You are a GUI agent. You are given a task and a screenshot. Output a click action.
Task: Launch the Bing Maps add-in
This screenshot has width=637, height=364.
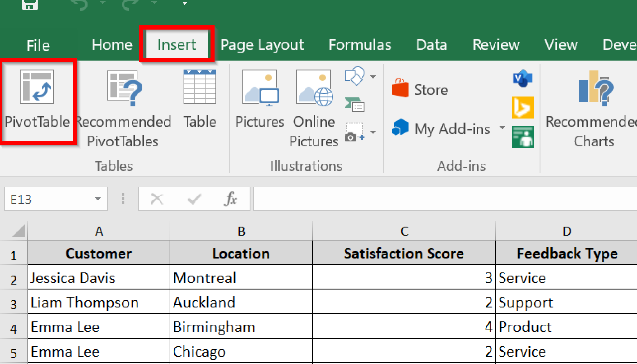click(x=522, y=107)
